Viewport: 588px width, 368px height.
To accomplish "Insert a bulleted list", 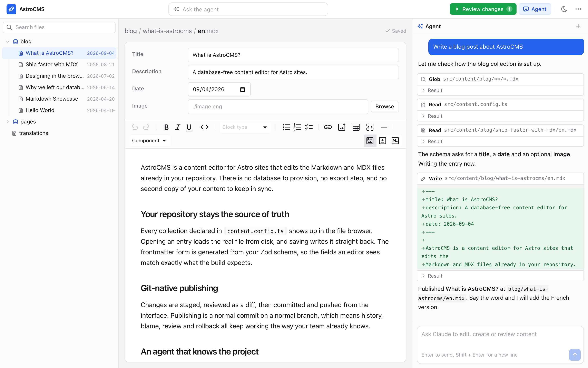I will 286,127.
